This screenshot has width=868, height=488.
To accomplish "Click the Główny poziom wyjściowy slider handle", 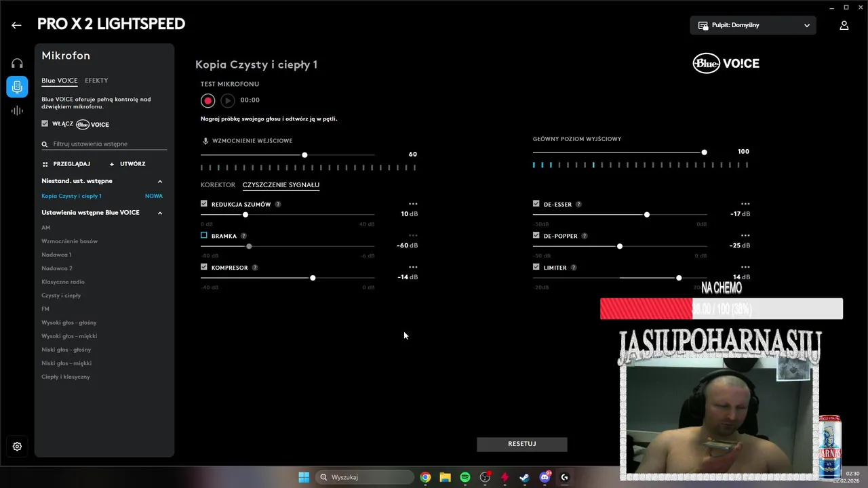I will (x=704, y=152).
